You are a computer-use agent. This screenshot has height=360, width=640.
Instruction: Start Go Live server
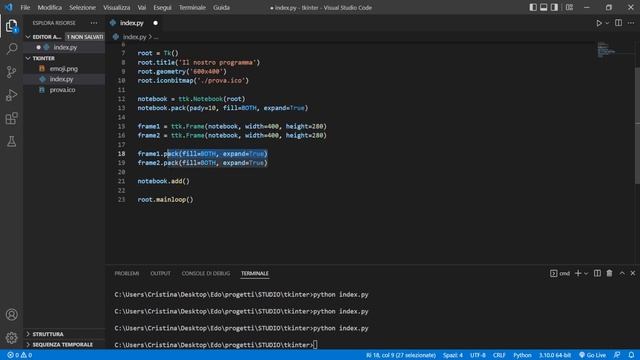[592, 355]
